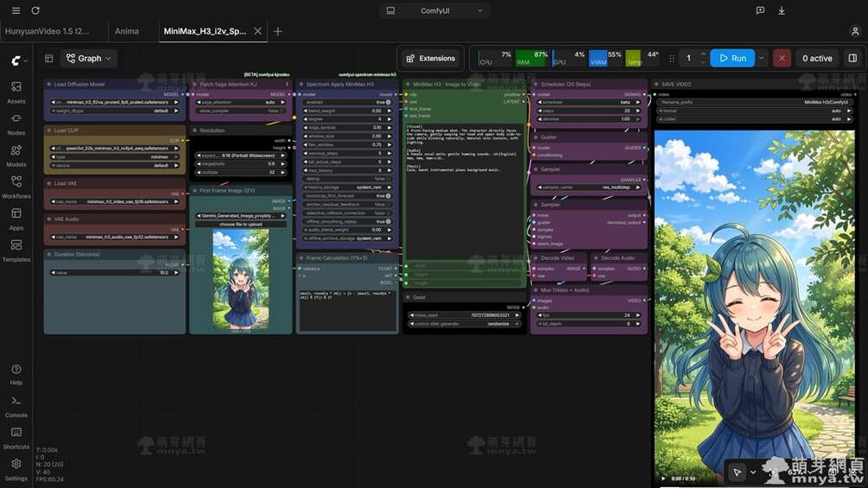Screen dimensions: 868x488
Task: Click the filename_prefix input field
Action: (x=754, y=103)
